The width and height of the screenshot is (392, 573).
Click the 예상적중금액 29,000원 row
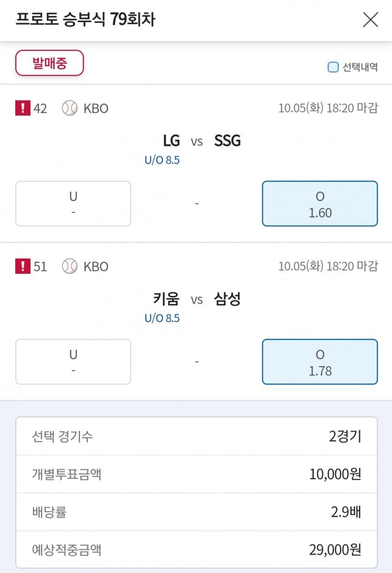[196, 549]
